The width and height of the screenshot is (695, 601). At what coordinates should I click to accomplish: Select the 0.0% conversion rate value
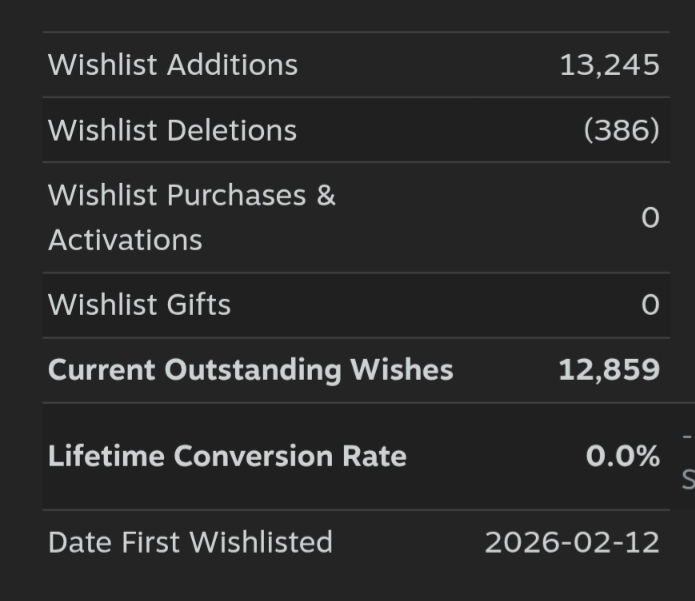point(622,456)
